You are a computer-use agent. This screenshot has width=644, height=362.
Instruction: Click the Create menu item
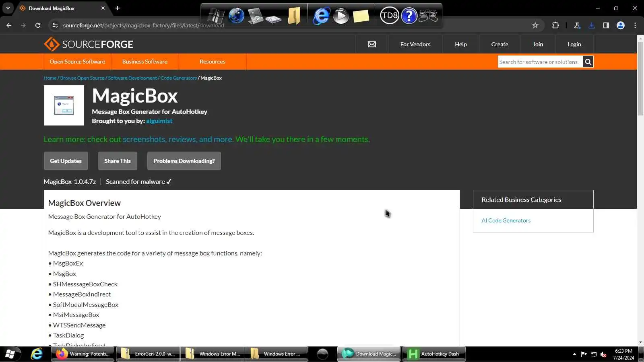coord(500,44)
